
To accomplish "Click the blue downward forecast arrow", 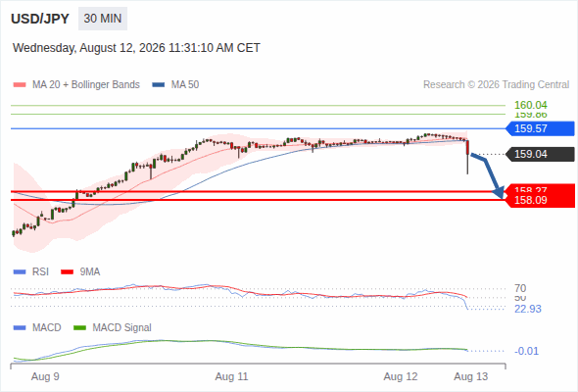I will click(x=488, y=175).
